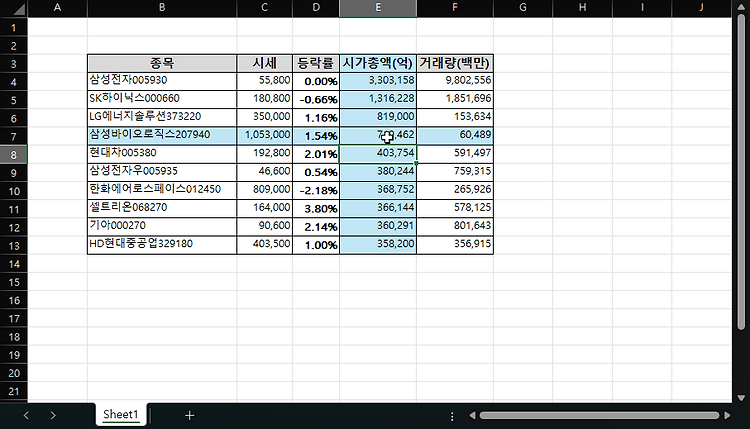Click the 시세 header cell
The width and height of the screenshot is (750, 429).
tap(265, 63)
